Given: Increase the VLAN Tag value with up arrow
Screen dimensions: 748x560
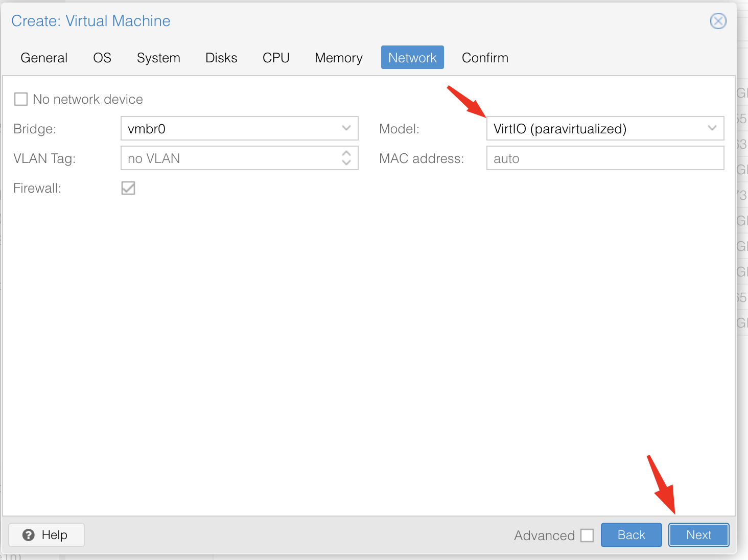Looking at the screenshot, I should tap(346, 154).
